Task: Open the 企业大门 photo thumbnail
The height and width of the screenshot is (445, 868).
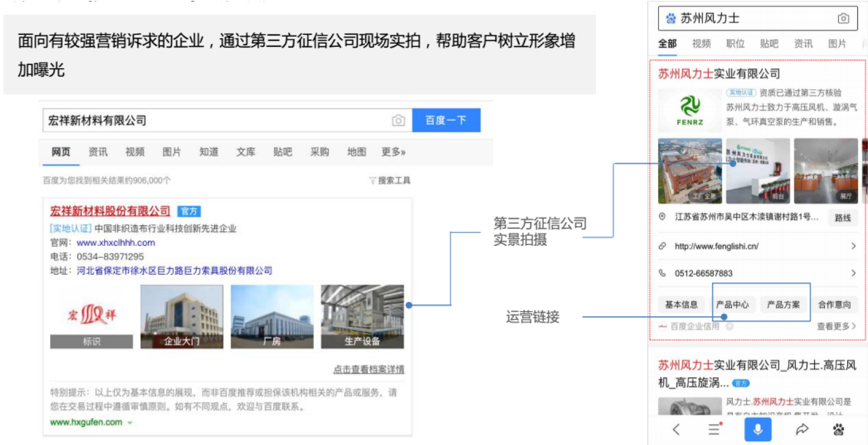Action: 182,317
